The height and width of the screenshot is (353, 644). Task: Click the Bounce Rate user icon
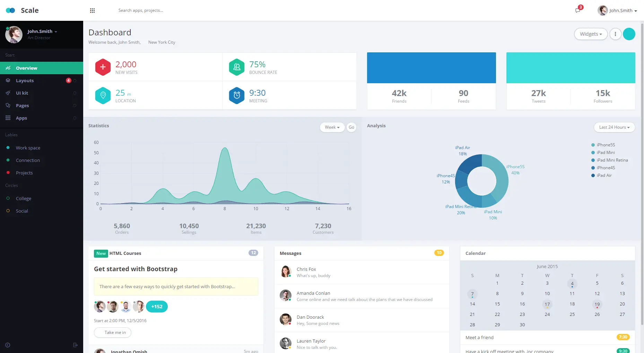pyautogui.click(x=237, y=67)
